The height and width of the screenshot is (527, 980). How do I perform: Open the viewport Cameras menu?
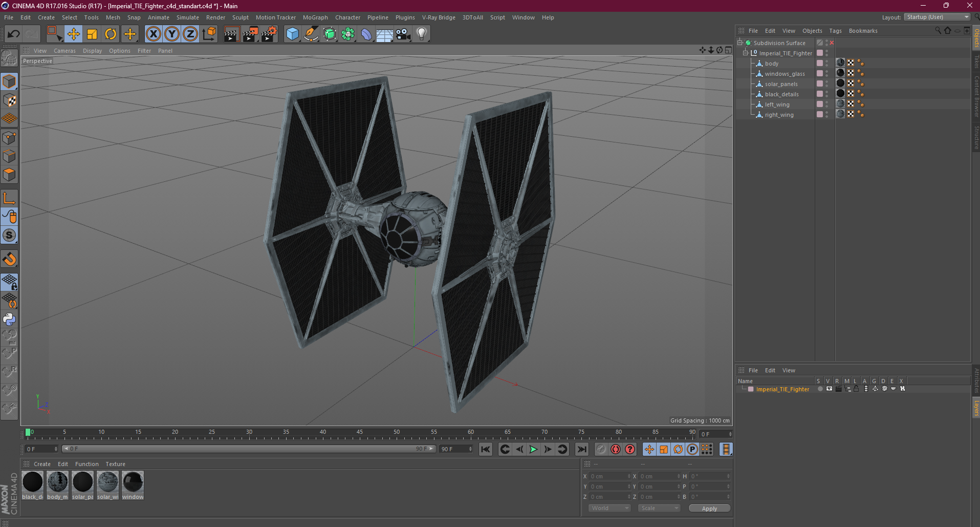point(64,51)
